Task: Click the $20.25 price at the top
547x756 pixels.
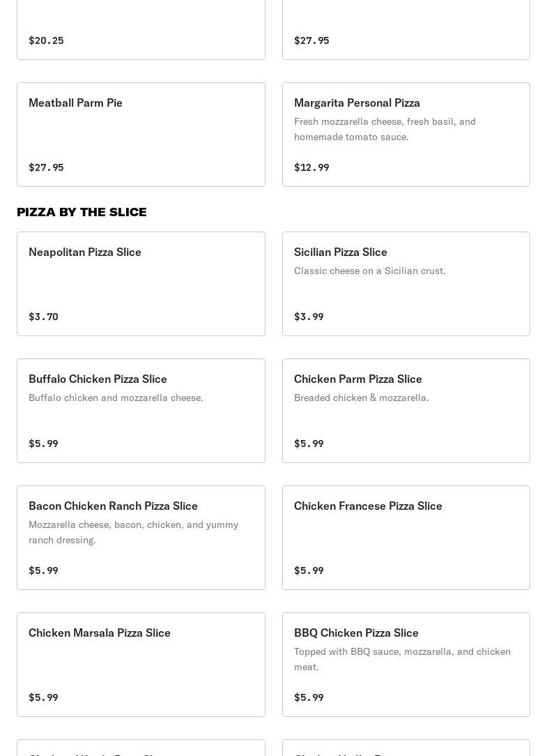Action: (x=46, y=40)
